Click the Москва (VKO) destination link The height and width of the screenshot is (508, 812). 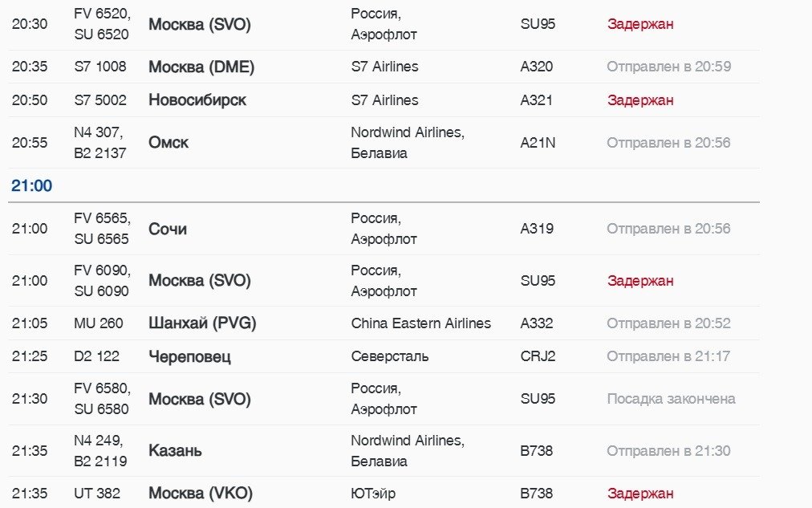[201, 494]
